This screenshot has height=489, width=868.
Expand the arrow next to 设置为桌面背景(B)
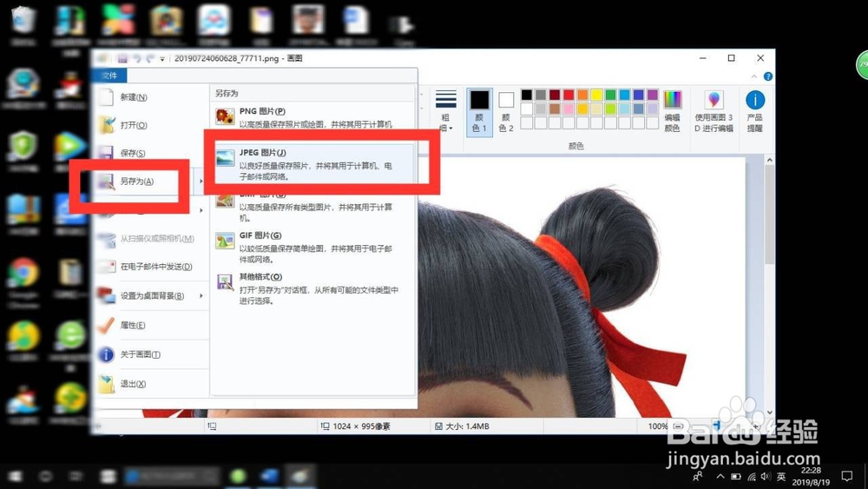click(201, 295)
